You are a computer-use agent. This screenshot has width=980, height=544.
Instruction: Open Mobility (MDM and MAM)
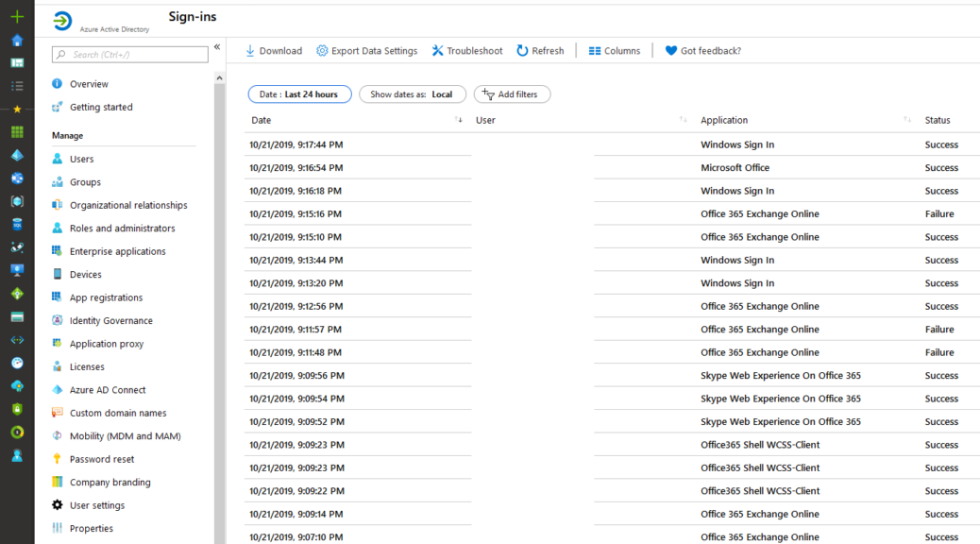click(125, 435)
